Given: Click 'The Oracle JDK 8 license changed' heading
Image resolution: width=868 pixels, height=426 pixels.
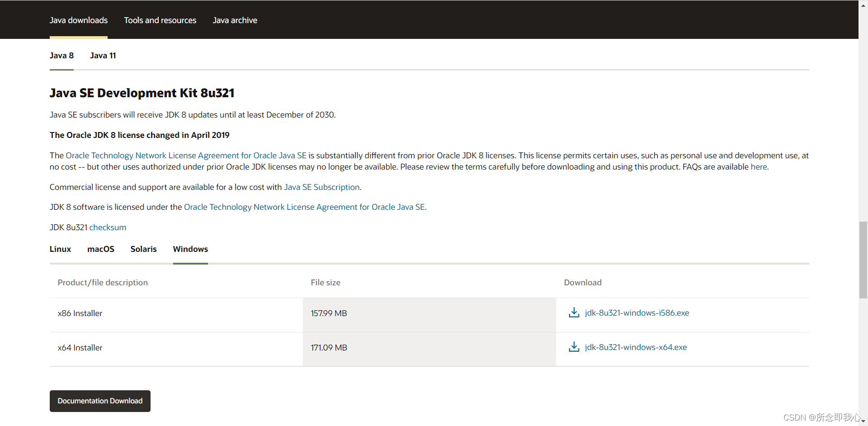Looking at the screenshot, I should (x=140, y=135).
